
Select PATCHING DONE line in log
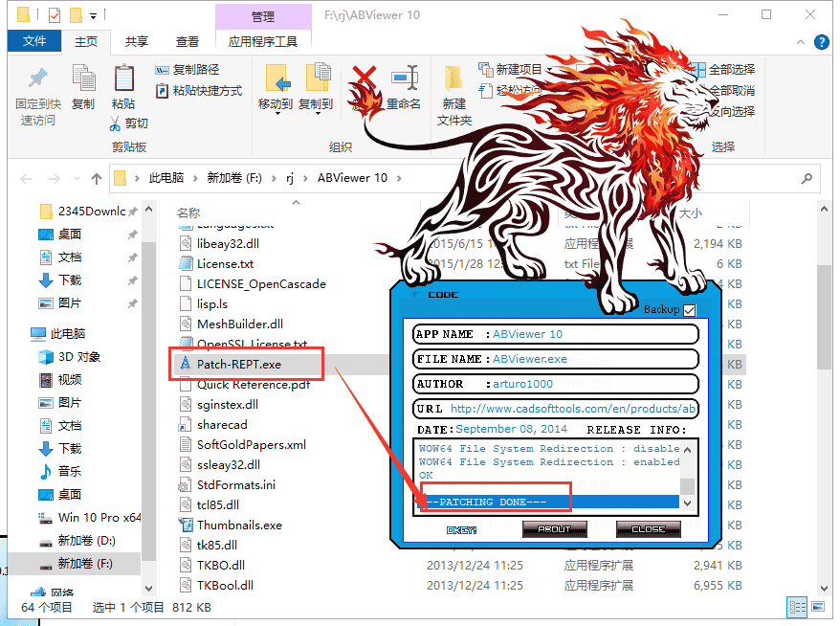point(546,503)
